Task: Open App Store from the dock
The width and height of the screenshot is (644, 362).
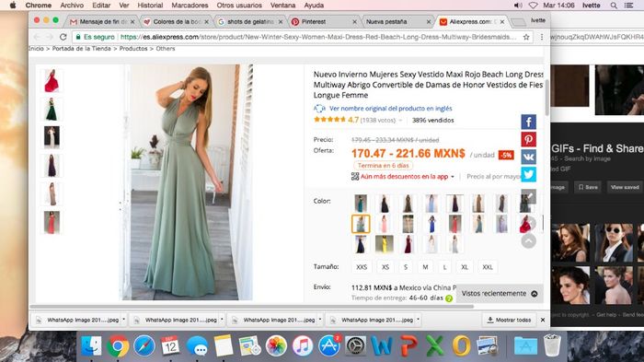Action: point(329,345)
